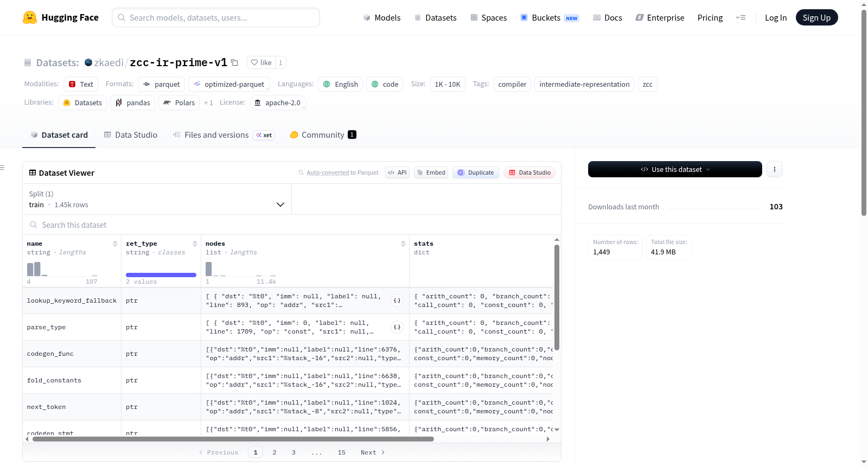Open the Pricing page

coord(710,18)
